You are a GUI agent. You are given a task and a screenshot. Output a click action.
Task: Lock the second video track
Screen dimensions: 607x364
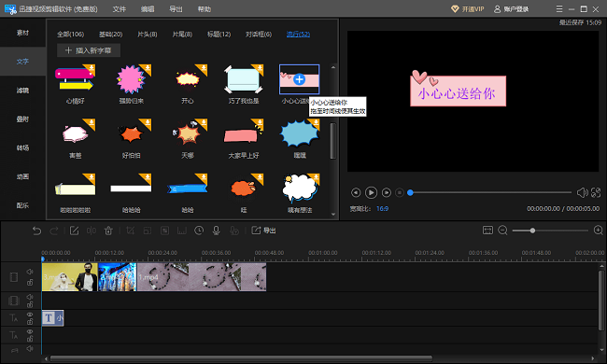click(x=30, y=305)
